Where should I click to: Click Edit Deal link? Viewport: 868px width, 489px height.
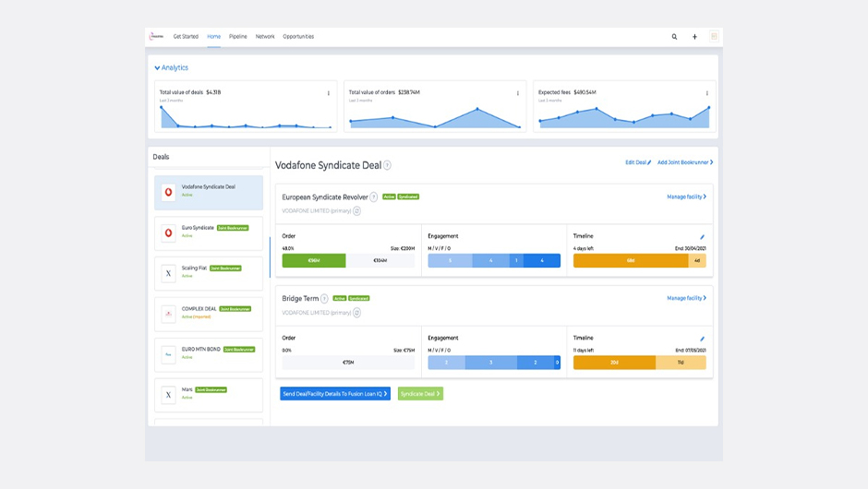point(638,162)
